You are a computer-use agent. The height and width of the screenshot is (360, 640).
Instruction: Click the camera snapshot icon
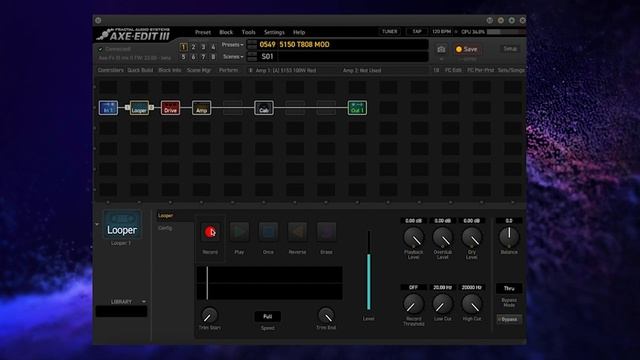[441, 49]
